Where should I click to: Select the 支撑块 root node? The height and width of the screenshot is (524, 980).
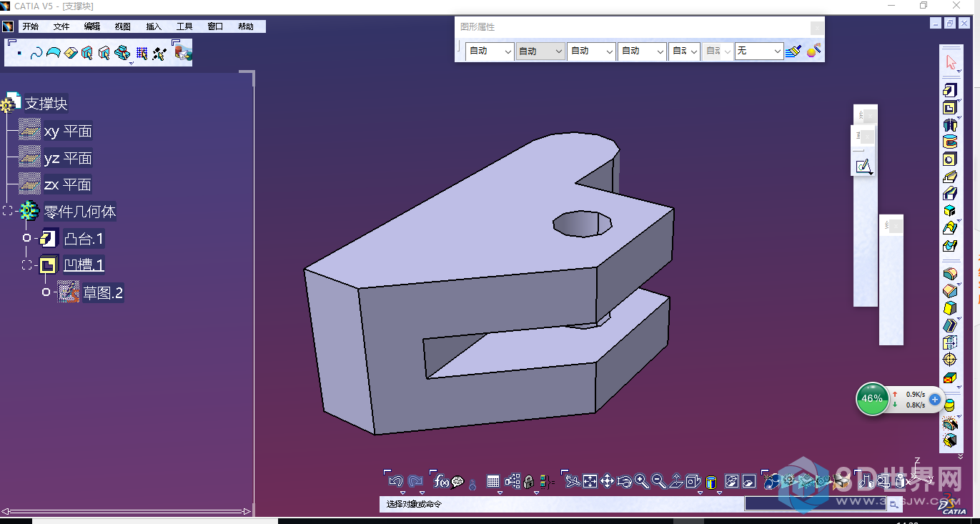[x=46, y=104]
